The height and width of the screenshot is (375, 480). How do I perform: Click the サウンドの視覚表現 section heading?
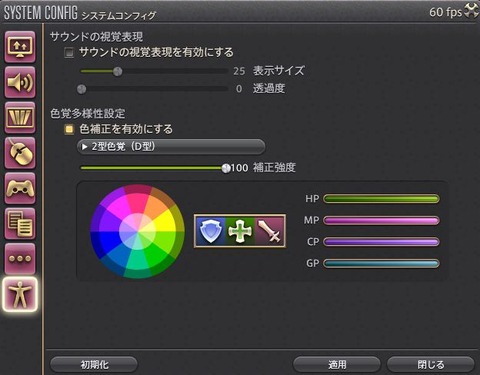pyautogui.click(x=97, y=37)
